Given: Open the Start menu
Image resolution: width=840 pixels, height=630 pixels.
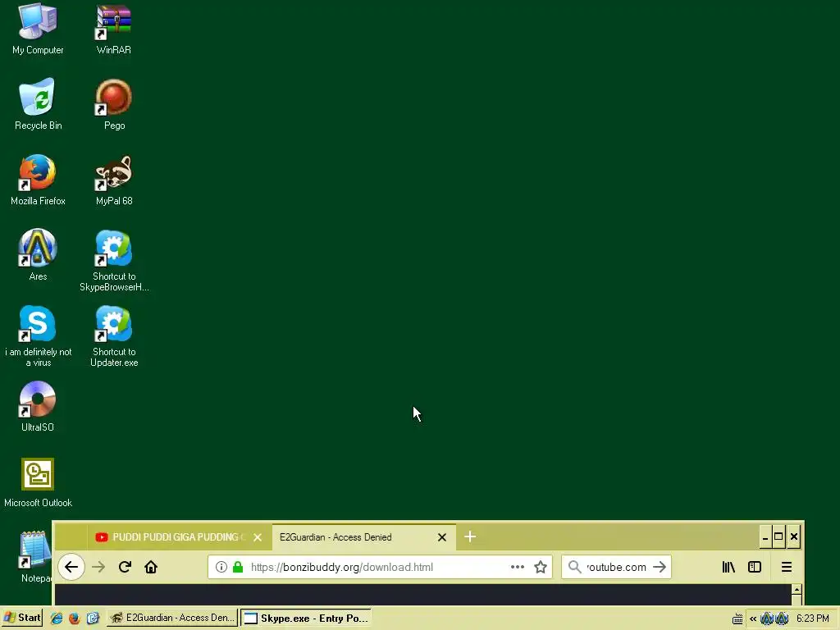Looking at the screenshot, I should (22, 618).
